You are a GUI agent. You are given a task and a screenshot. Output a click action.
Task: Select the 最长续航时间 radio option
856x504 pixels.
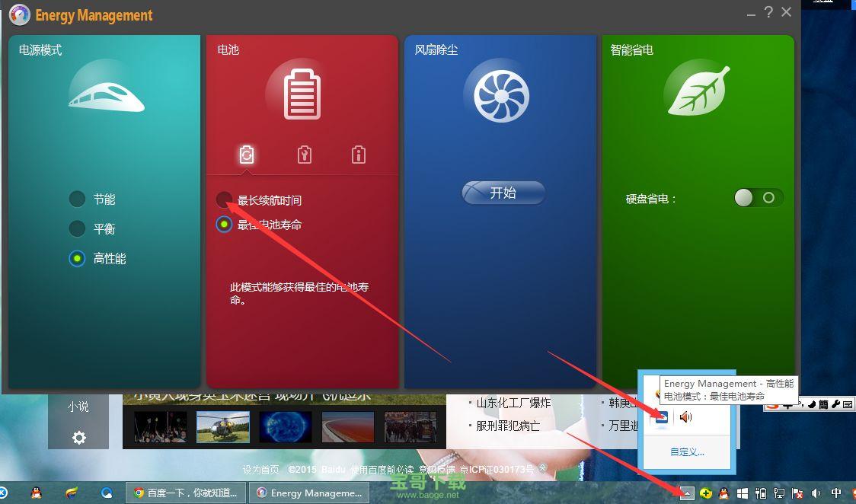pos(223,199)
